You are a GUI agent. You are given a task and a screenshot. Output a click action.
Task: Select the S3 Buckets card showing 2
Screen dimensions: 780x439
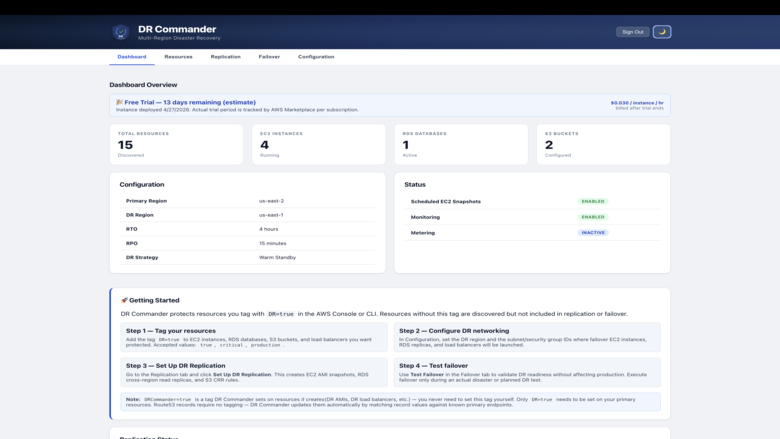coord(603,144)
